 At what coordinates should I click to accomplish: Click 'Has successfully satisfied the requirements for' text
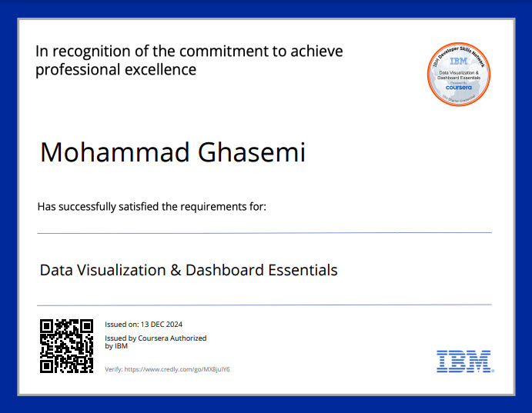pyautogui.click(x=152, y=206)
